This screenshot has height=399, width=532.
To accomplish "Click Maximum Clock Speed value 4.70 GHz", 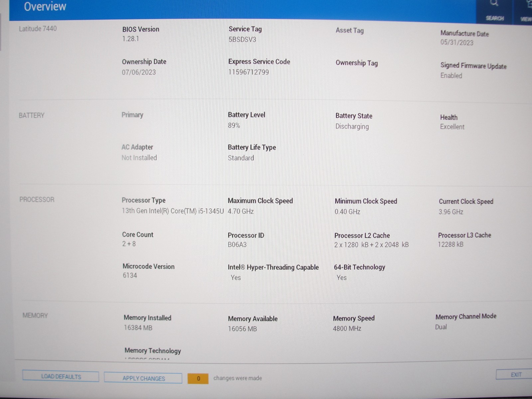I will pos(241,211).
